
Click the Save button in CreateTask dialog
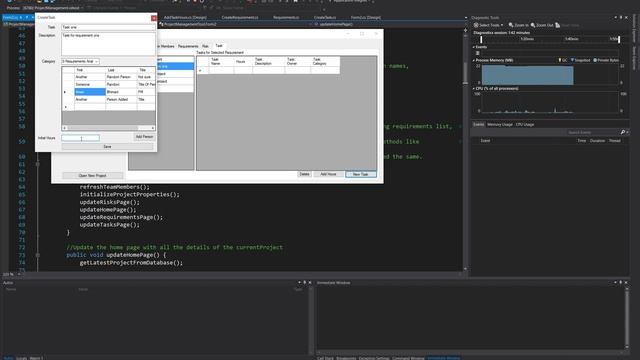pyautogui.click(x=107, y=147)
